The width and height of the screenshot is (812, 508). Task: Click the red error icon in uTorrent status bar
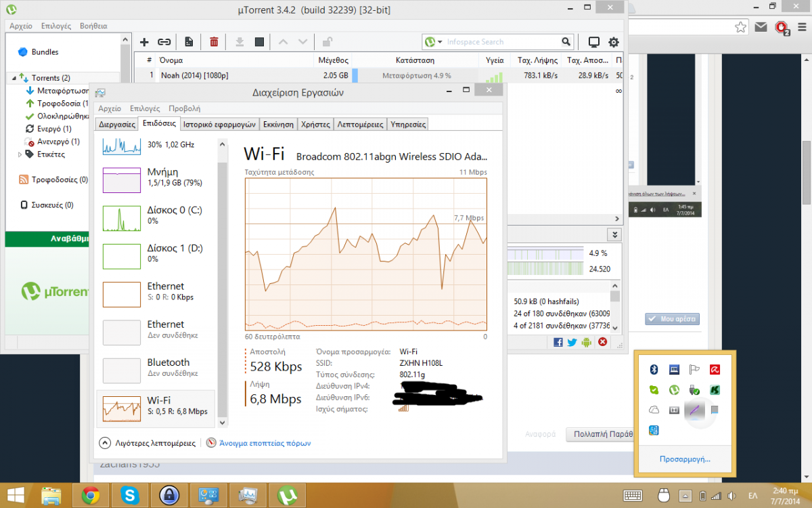click(x=604, y=343)
